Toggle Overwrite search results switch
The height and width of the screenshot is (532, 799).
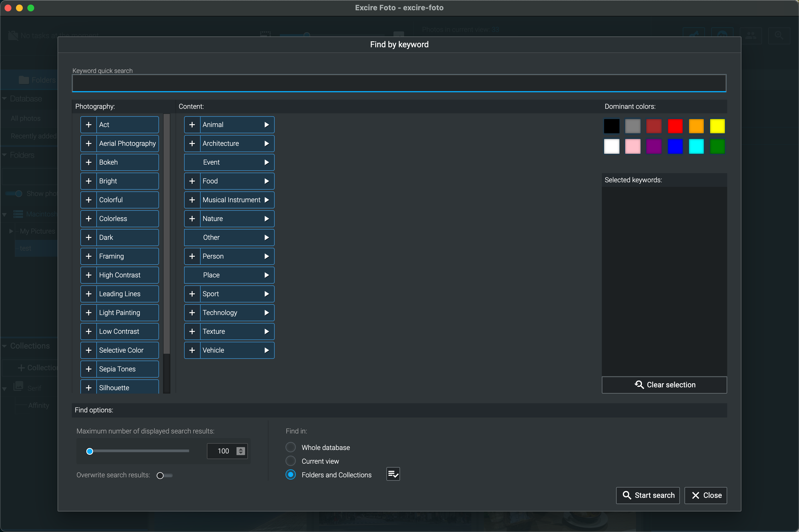point(164,475)
